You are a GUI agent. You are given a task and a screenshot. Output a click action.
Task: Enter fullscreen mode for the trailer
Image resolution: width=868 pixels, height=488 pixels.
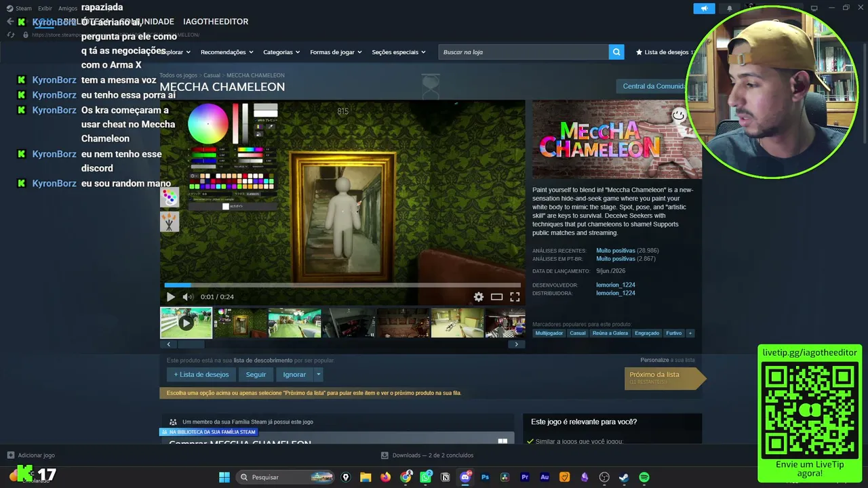coord(515,297)
